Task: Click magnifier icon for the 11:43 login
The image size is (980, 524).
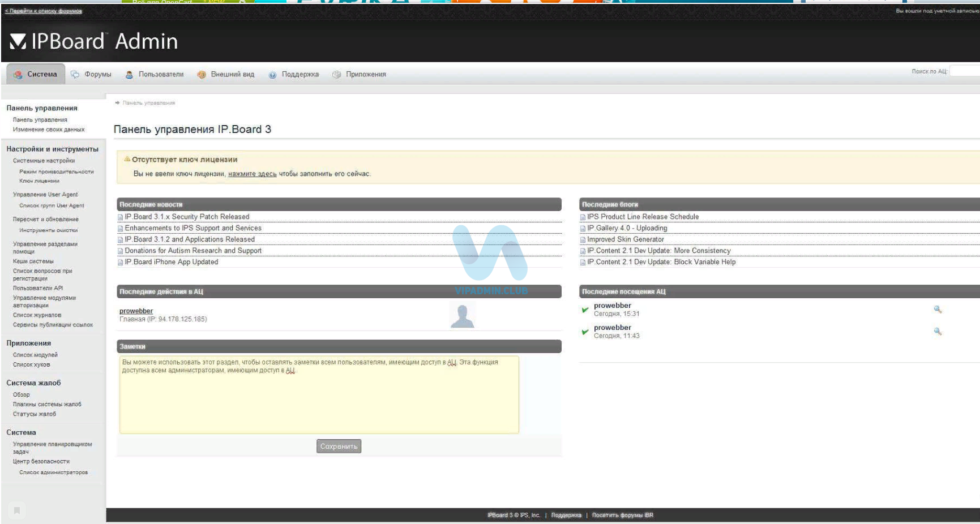Action: coord(938,331)
